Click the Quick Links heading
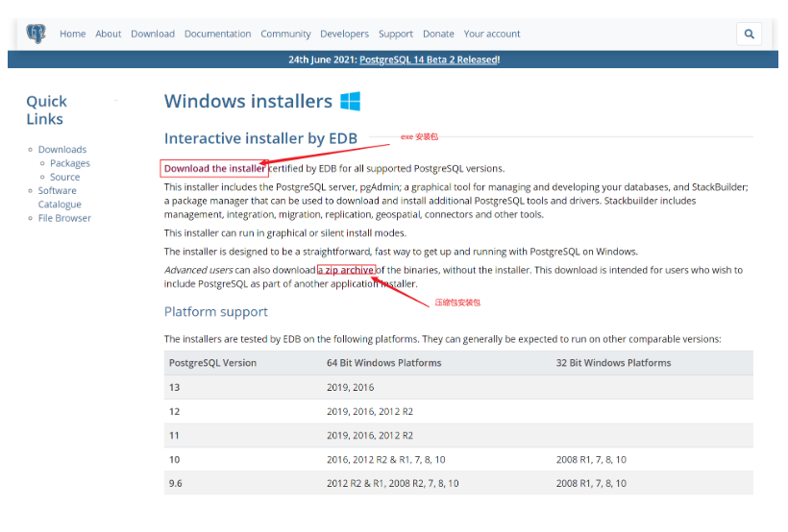 coord(46,110)
